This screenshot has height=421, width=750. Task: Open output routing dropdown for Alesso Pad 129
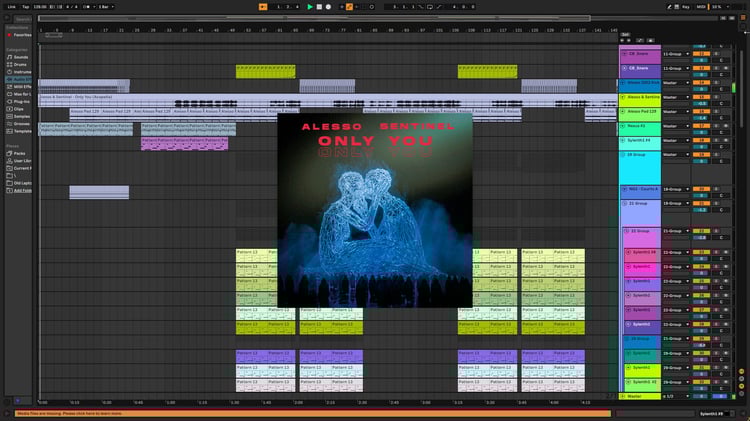676,111
